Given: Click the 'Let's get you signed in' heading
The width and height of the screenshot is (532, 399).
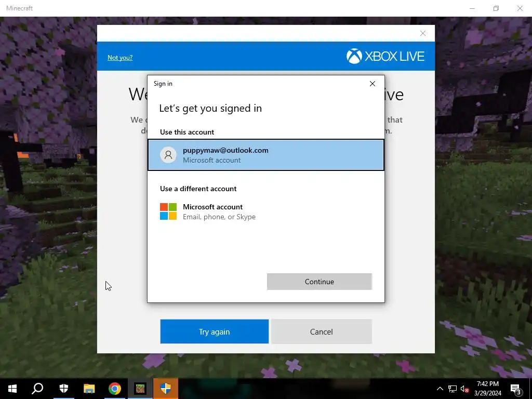Looking at the screenshot, I should coord(210,108).
